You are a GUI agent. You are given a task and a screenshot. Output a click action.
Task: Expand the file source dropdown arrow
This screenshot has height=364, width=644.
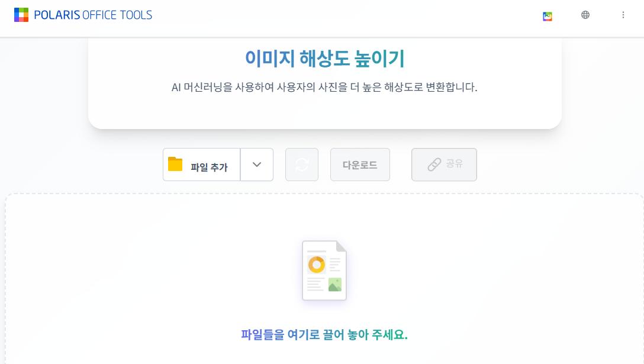coord(257,165)
